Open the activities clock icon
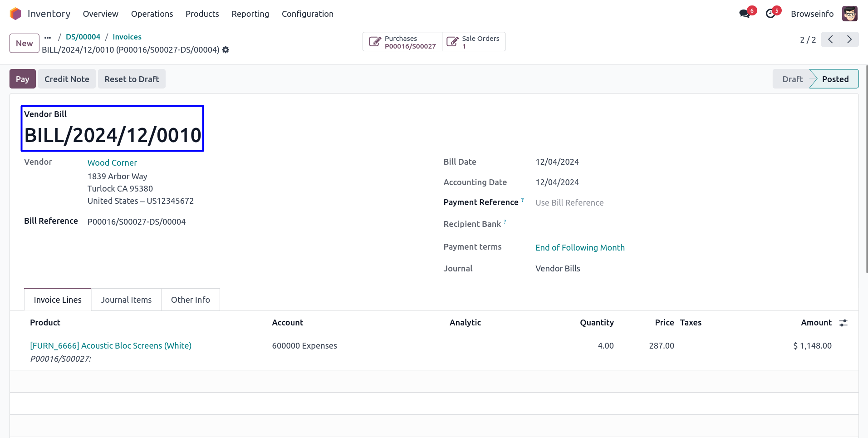This screenshot has width=868, height=438. pyautogui.click(x=770, y=14)
